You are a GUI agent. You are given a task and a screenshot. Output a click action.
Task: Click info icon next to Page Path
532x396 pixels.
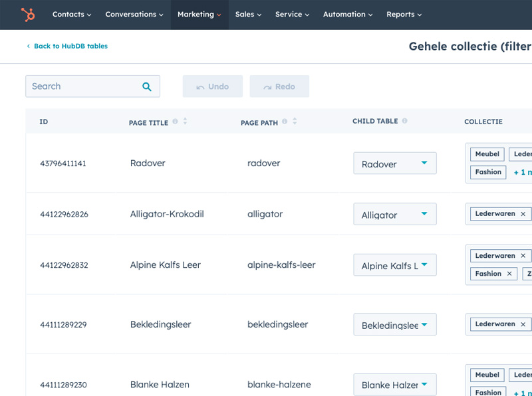tap(285, 122)
